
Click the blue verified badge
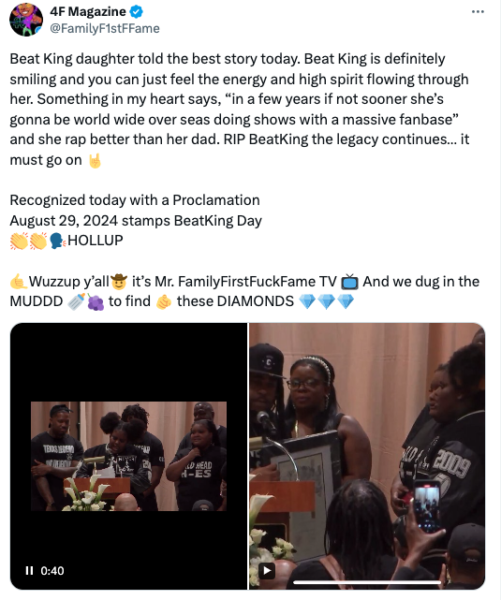pos(136,12)
